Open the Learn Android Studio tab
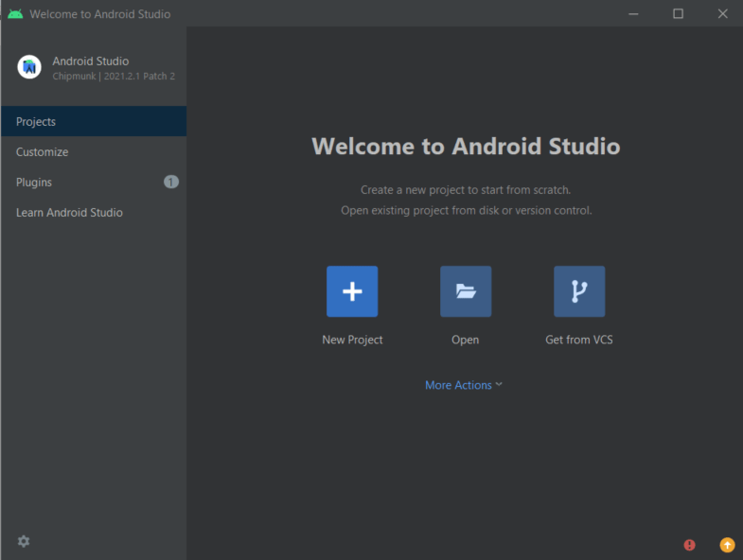743x560 pixels. coord(94,212)
